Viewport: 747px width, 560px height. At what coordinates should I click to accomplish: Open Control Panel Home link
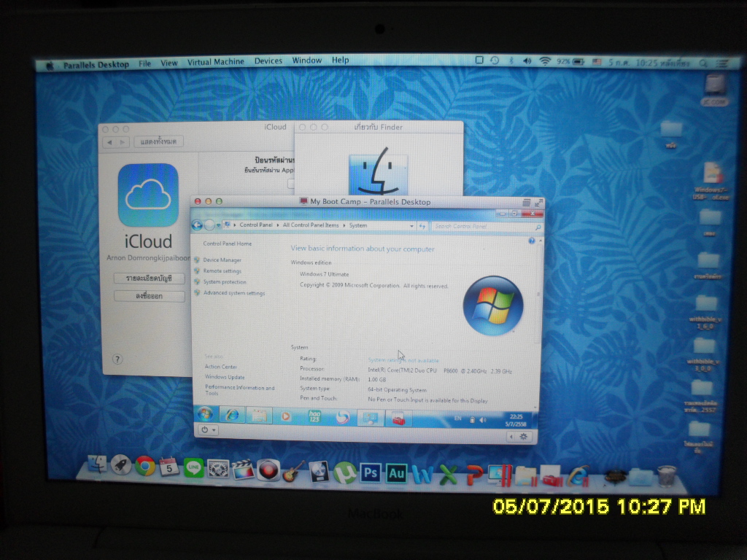[228, 244]
